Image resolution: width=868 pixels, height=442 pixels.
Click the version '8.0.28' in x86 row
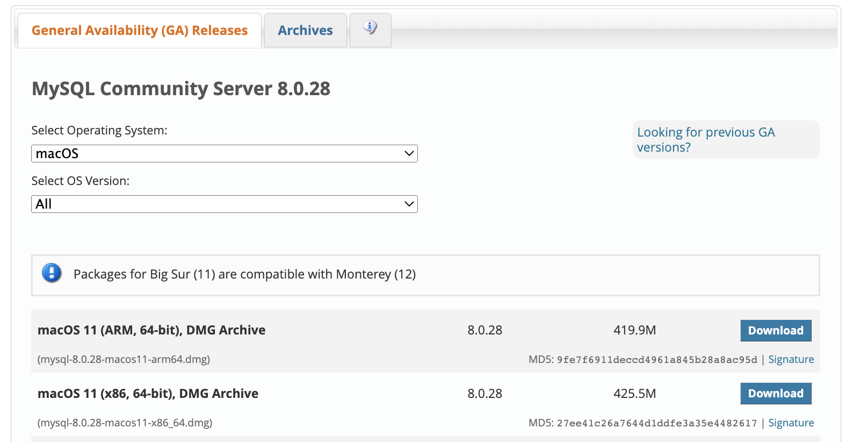tap(484, 394)
